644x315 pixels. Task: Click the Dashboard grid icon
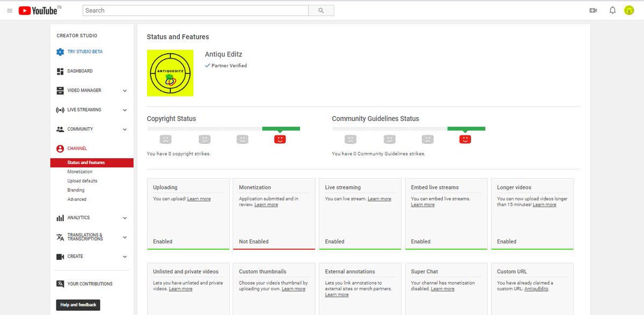[60, 71]
